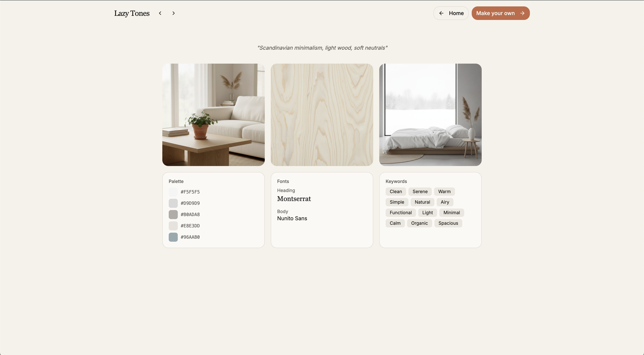Click the Nunito Sans body font name

[x=292, y=218]
